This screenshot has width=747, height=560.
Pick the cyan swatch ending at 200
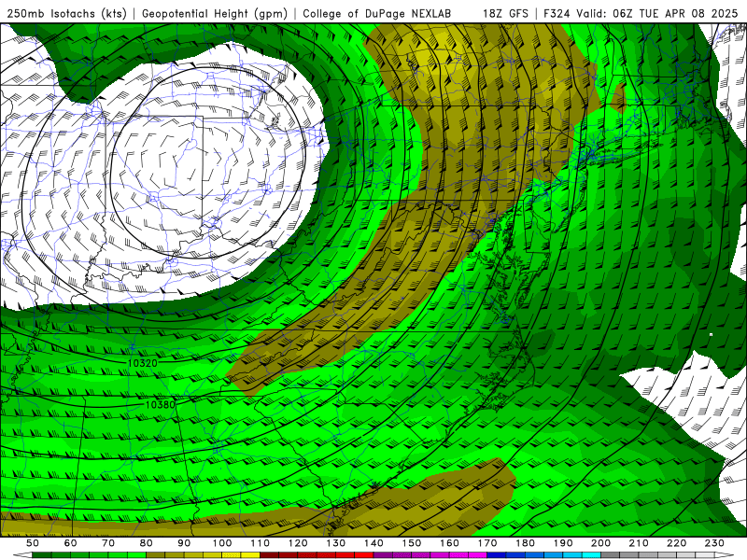591,555
